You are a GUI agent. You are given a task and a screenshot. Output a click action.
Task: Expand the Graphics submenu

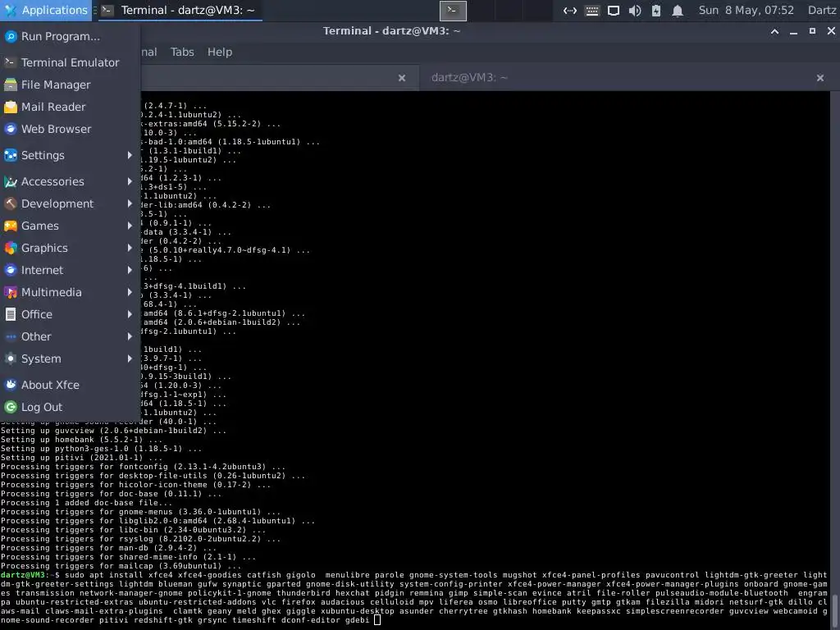[x=71, y=248]
